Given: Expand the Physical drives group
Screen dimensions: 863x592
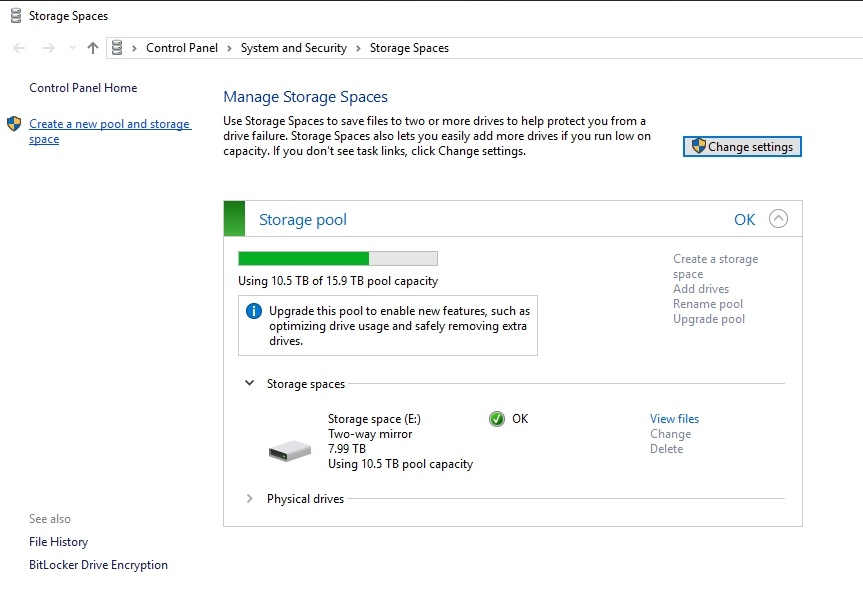Looking at the screenshot, I should tap(249, 498).
